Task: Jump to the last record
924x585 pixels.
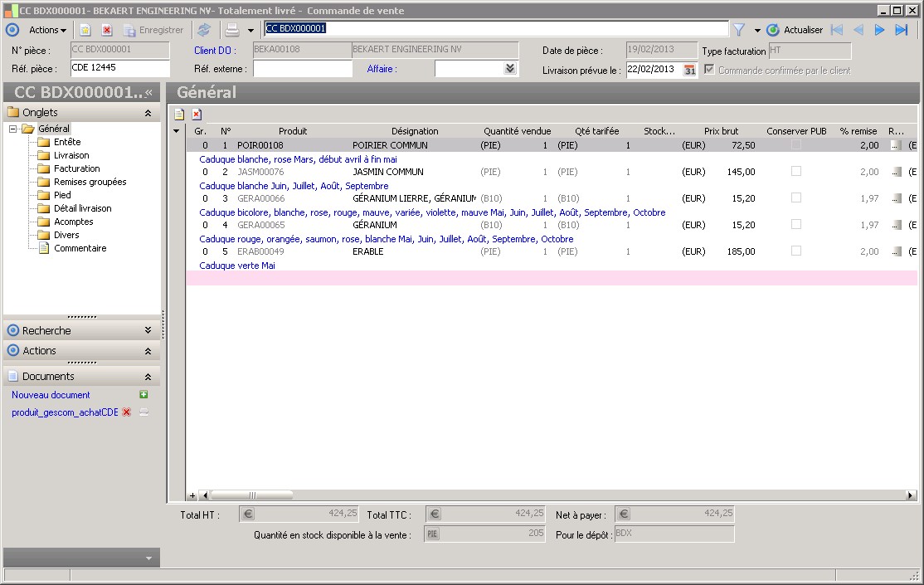Action: [902, 30]
